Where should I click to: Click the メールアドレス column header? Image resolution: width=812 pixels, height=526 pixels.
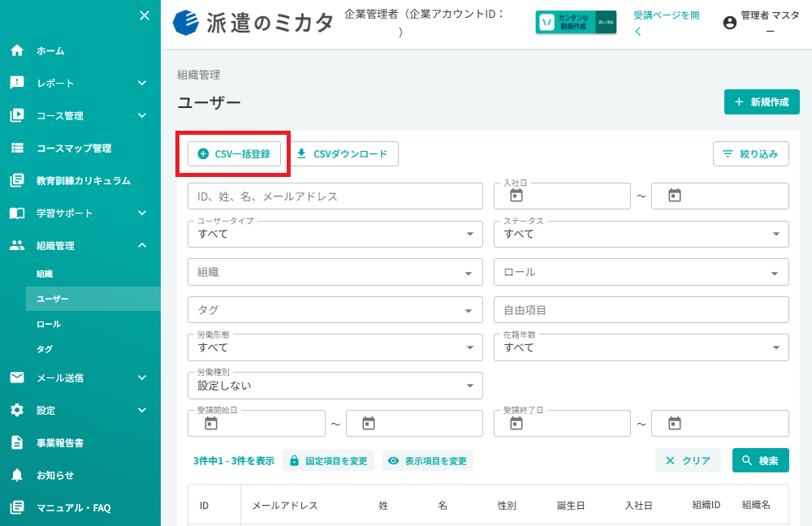pyautogui.click(x=285, y=505)
